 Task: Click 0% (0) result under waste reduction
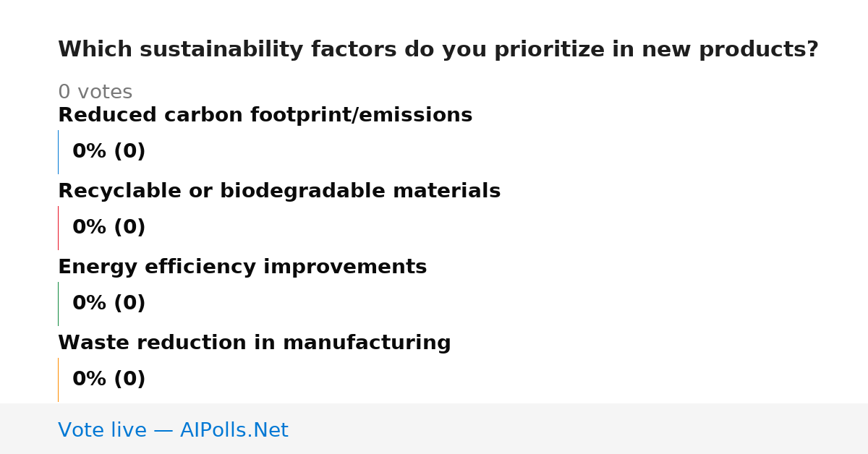point(109,380)
